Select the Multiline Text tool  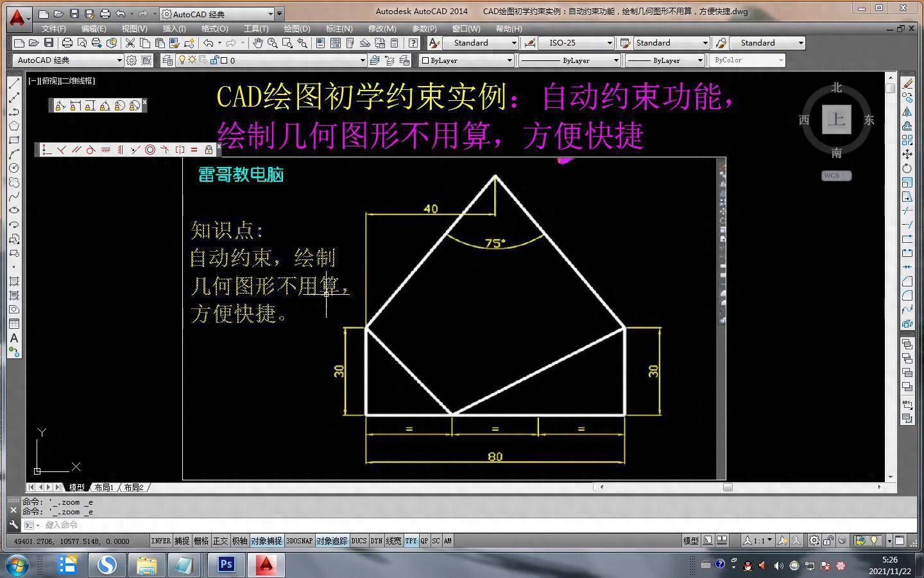tap(14, 338)
